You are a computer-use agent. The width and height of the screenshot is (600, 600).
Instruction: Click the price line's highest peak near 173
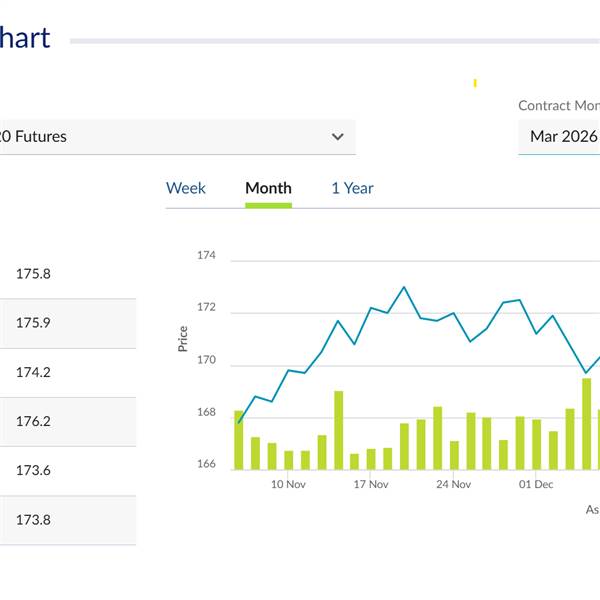click(404, 287)
